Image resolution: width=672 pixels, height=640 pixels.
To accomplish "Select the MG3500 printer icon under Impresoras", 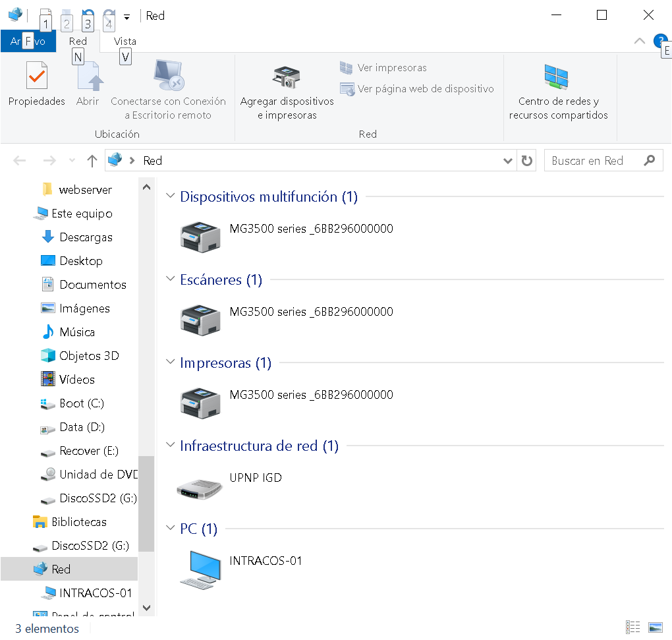I will click(x=200, y=403).
